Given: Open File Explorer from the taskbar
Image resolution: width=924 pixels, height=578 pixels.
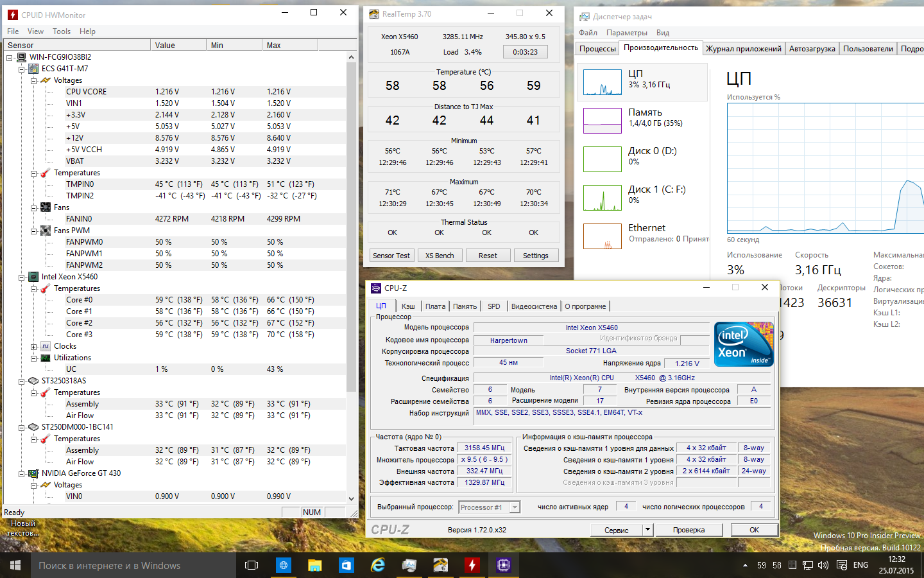Looking at the screenshot, I should pyautogui.click(x=314, y=565).
